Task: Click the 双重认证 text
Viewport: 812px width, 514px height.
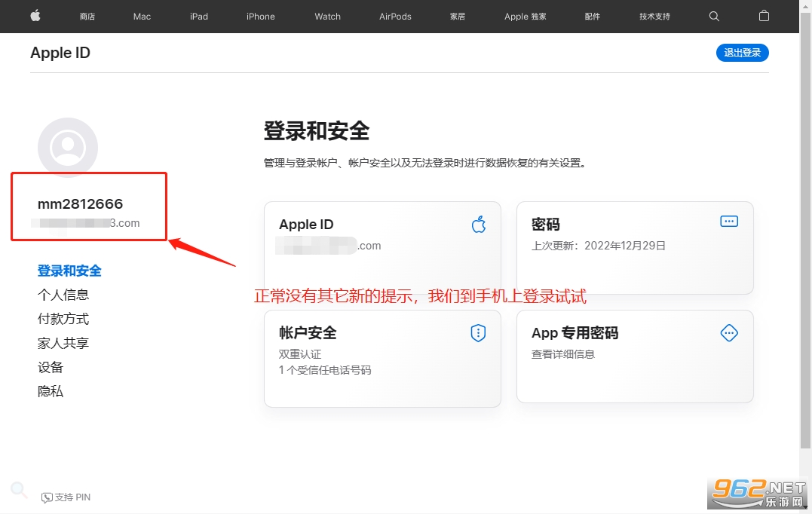Action: click(300, 354)
